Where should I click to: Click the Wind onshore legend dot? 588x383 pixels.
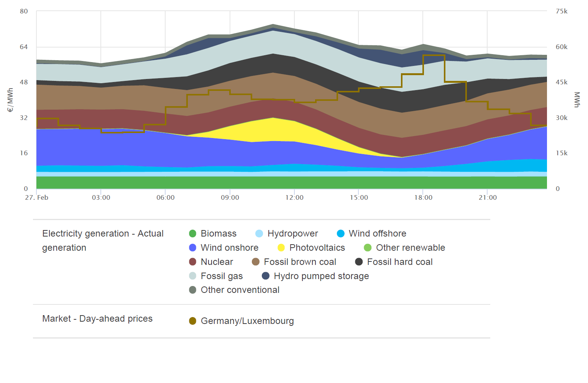click(193, 248)
